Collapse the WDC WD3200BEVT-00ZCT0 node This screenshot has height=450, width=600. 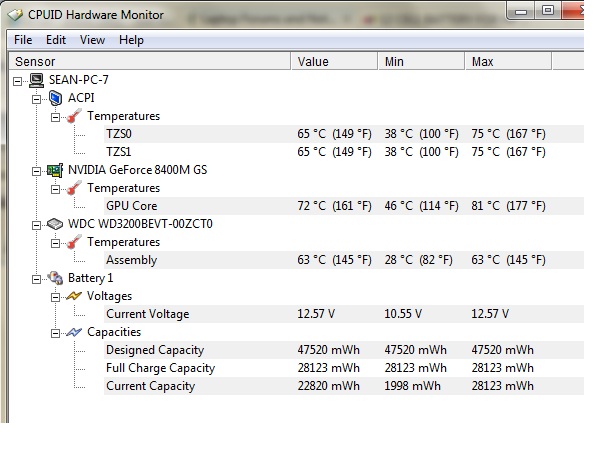point(36,225)
